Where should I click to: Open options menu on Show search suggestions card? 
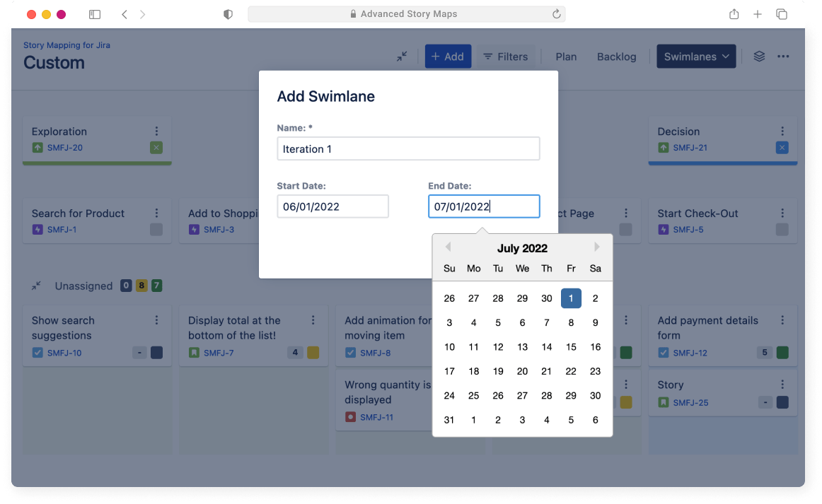pyautogui.click(x=157, y=320)
